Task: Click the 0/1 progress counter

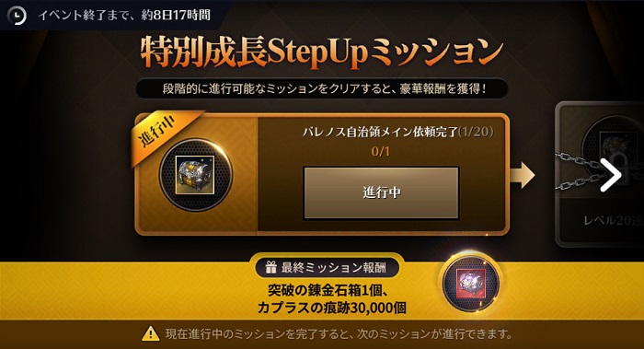Action: (381, 151)
